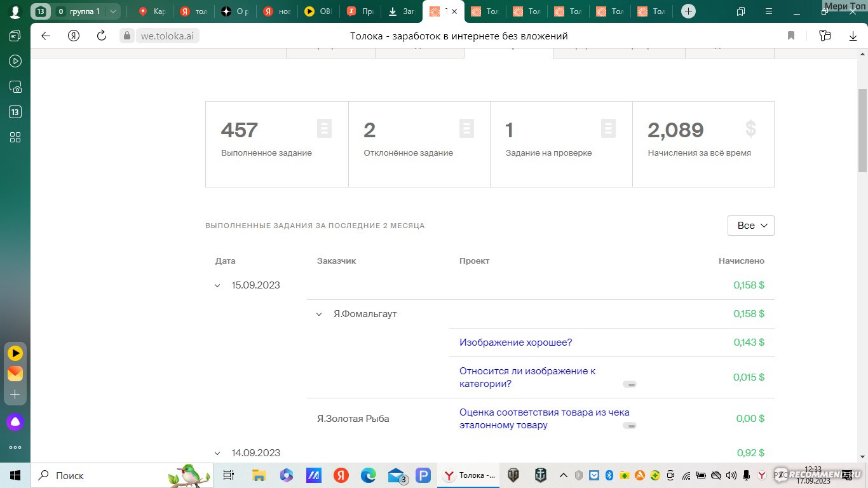
Task: Open the Windows Start menu
Action: click(x=15, y=475)
